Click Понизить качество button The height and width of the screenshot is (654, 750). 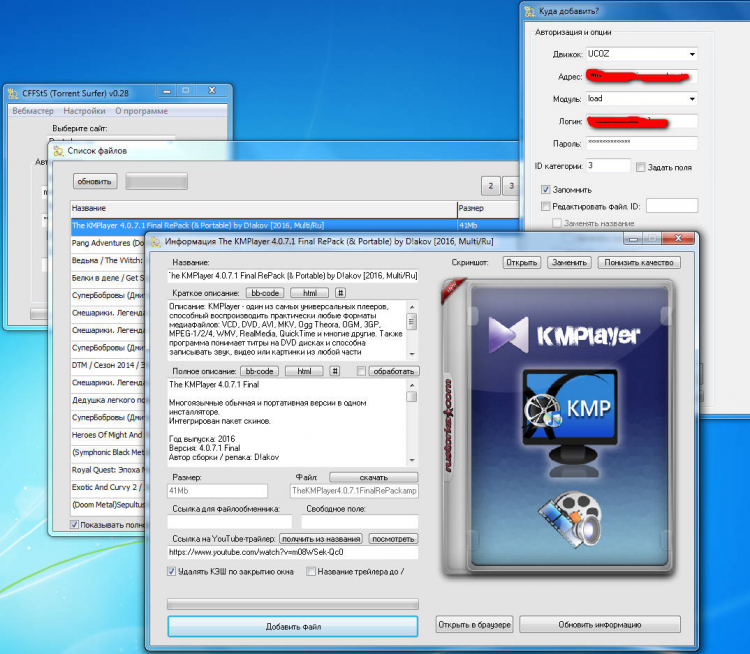[639, 263]
